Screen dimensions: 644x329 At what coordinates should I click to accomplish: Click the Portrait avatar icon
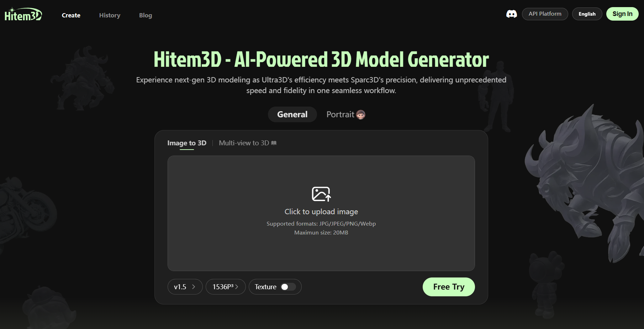click(360, 114)
